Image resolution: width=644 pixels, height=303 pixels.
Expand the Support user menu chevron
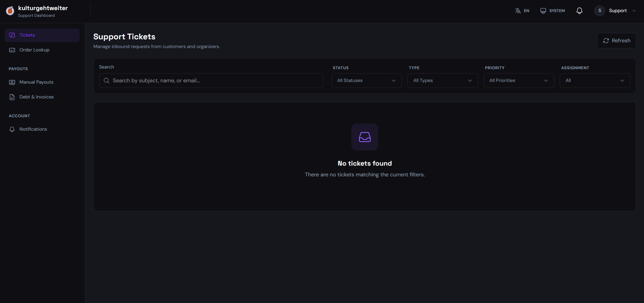[634, 11]
